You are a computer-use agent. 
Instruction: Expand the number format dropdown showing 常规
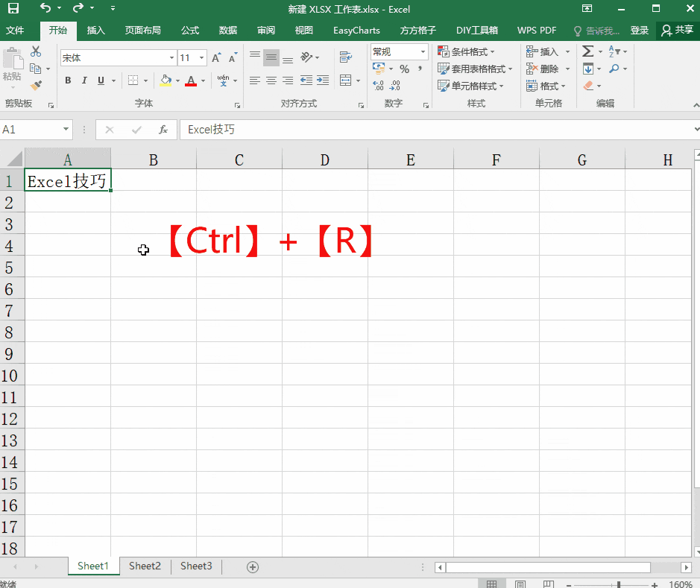click(x=423, y=51)
